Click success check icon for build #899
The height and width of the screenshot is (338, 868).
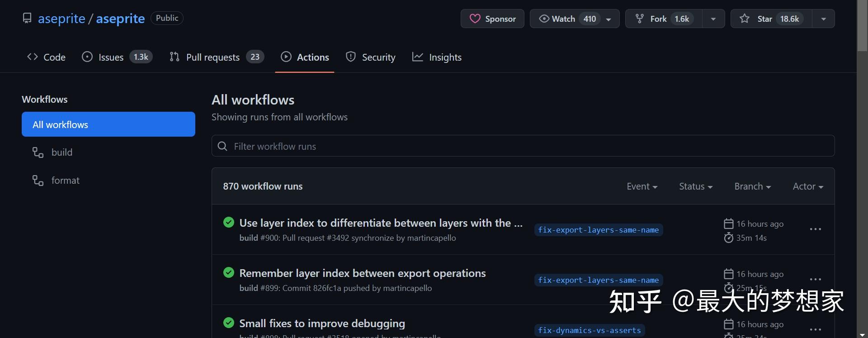tap(229, 272)
